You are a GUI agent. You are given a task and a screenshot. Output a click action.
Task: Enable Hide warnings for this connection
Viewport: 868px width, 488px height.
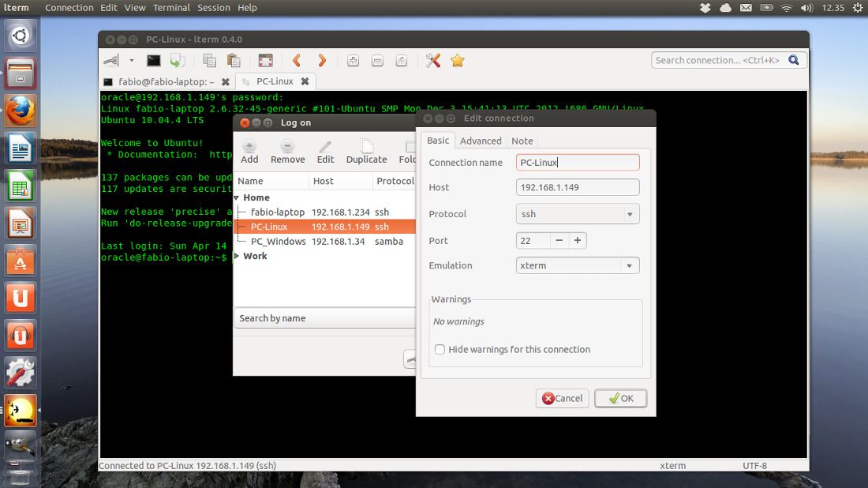(x=440, y=349)
